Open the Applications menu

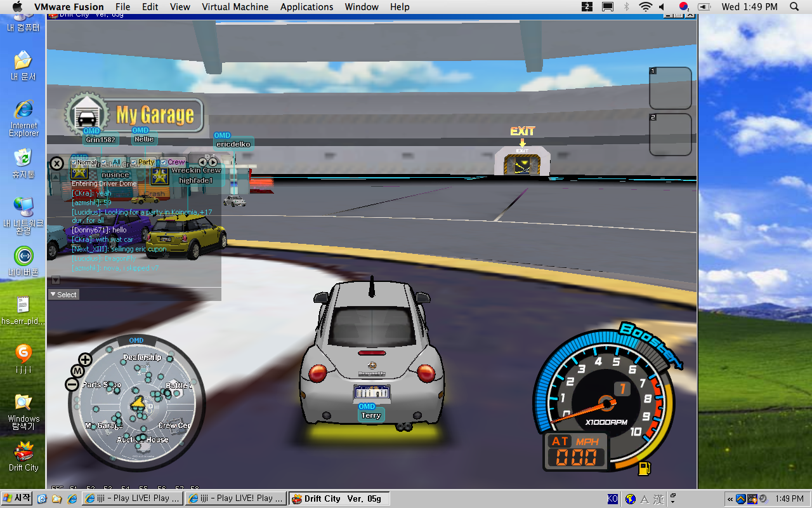307,7
